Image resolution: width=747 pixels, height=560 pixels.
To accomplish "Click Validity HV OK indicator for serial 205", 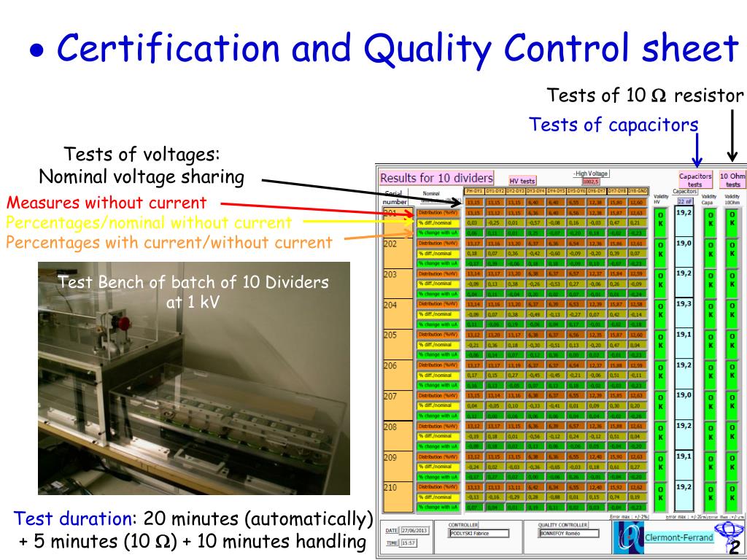I will click(660, 344).
